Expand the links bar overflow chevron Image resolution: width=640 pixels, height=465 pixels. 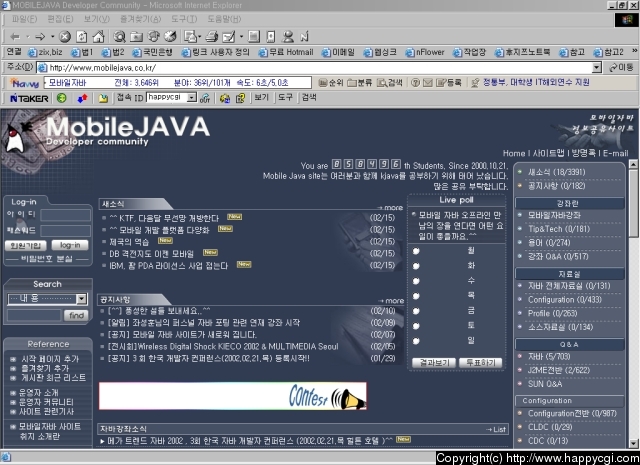click(x=634, y=51)
